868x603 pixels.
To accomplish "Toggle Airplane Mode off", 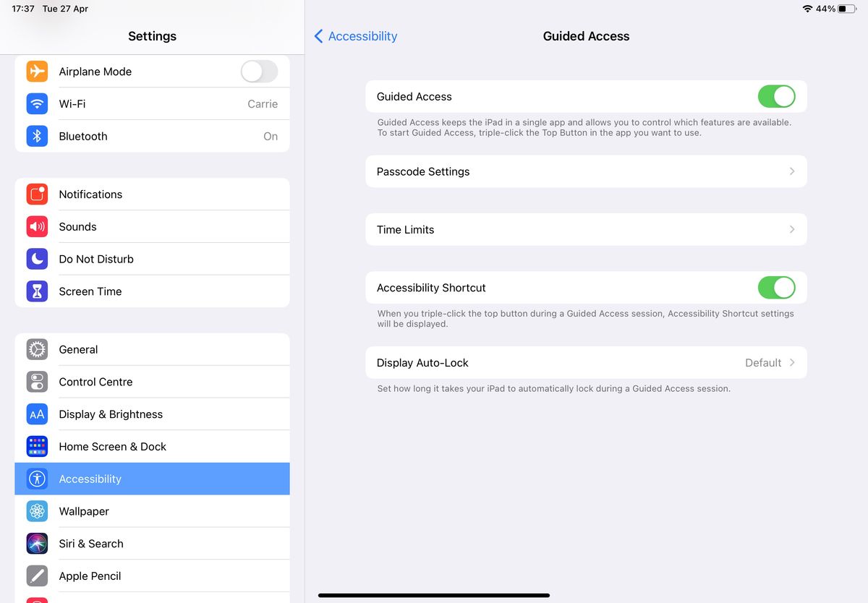I will point(259,71).
